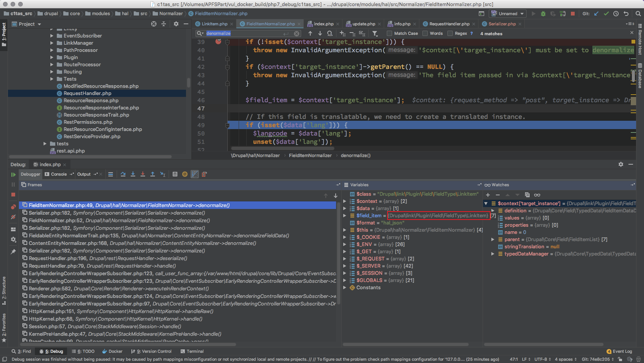Toggle the Regex checkbox
The height and width of the screenshot is (363, 644).
point(450,33)
